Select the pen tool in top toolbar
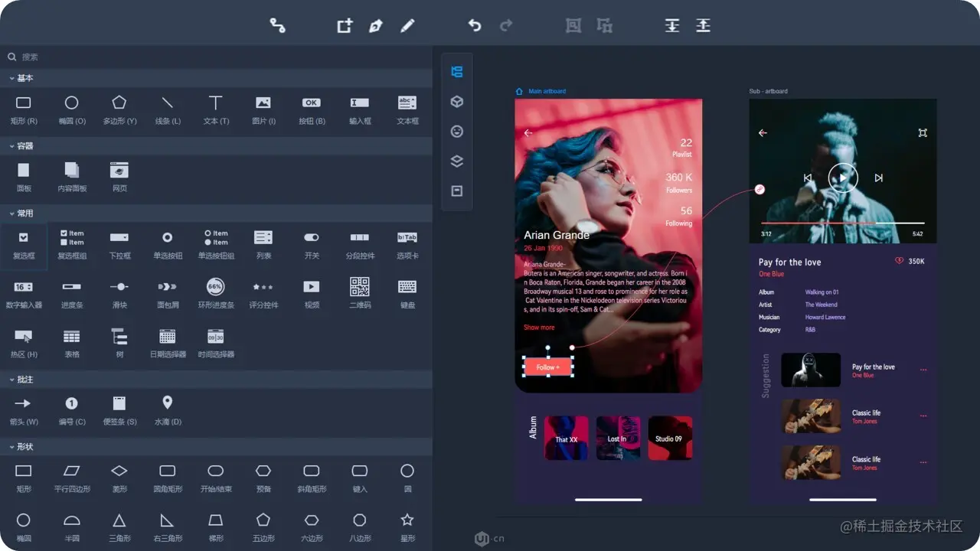Screen dimensions: 980x551 [375, 25]
